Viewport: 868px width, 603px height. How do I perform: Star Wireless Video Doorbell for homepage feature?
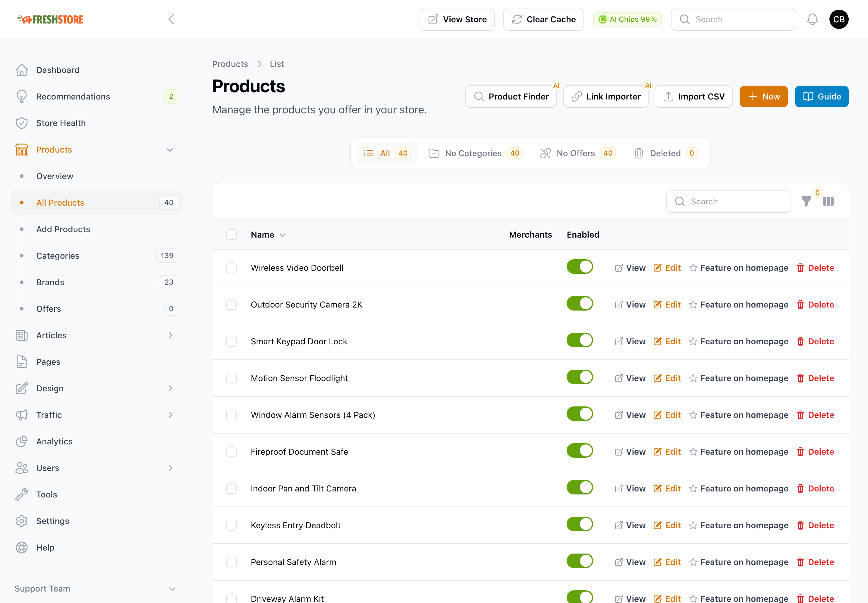tap(738, 268)
